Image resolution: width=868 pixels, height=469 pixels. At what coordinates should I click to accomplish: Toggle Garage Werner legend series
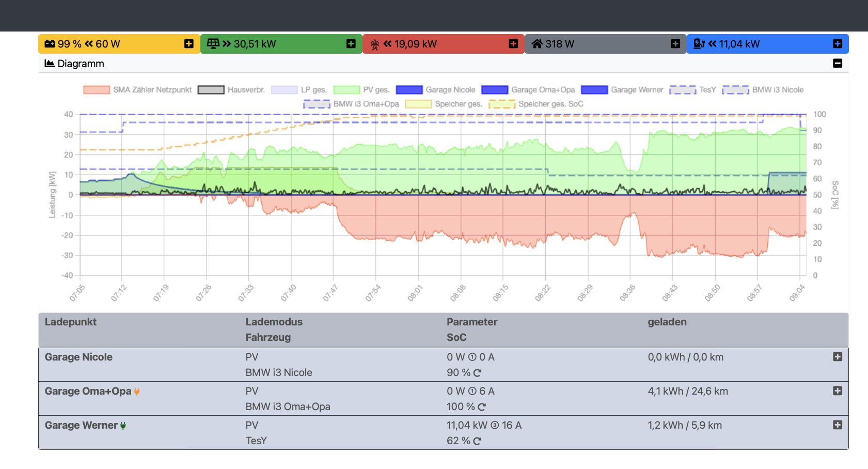622,90
